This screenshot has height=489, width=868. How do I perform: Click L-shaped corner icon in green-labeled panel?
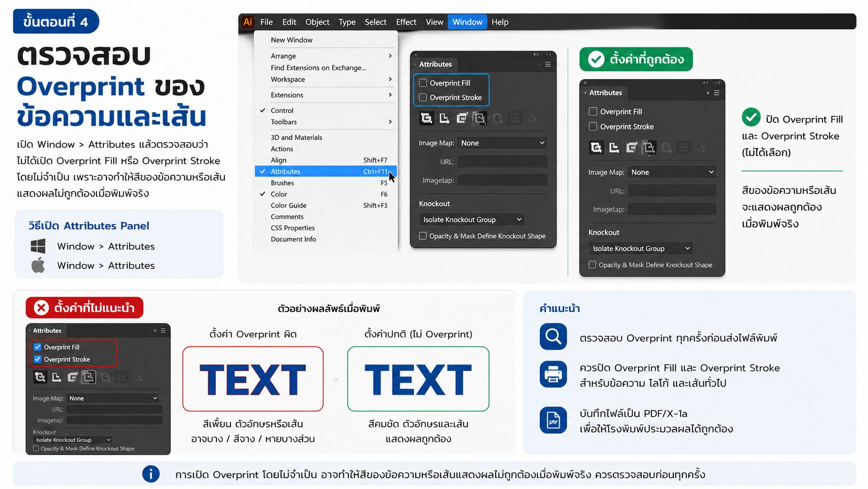(614, 148)
